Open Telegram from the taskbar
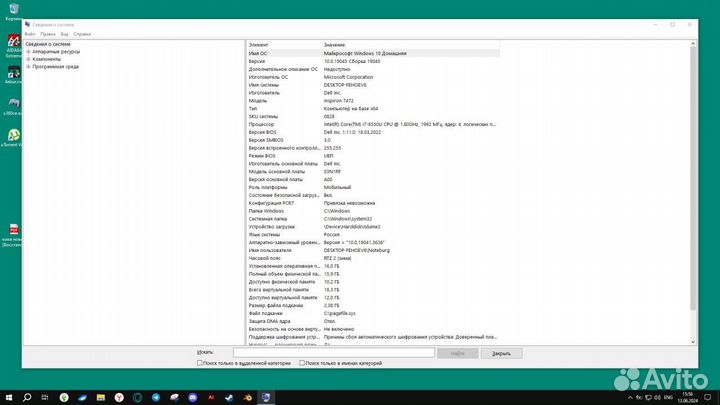The width and height of the screenshot is (720, 405). point(156,397)
